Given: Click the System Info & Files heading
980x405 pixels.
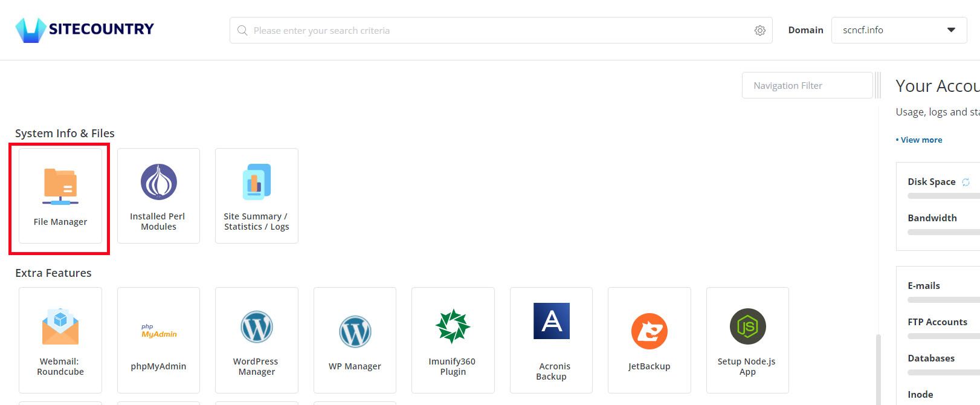Looking at the screenshot, I should pos(65,134).
